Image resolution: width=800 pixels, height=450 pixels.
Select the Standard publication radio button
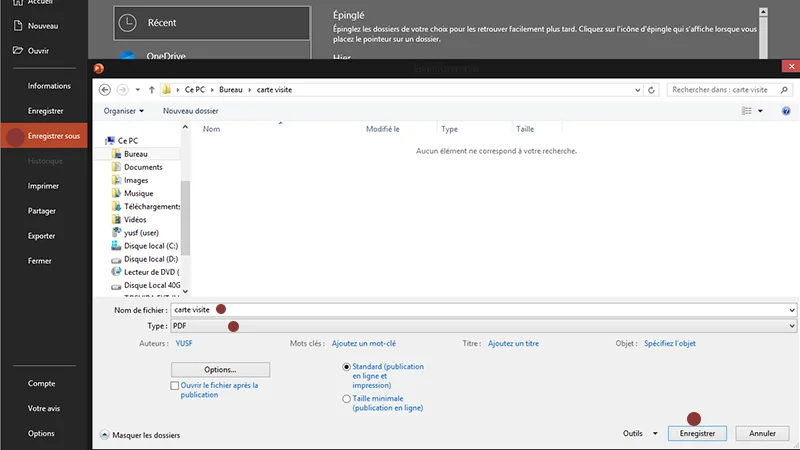(x=346, y=367)
